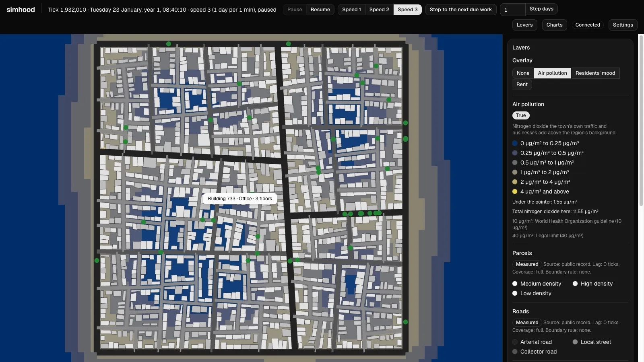
Task: Open the Charts panel
Action: click(554, 25)
